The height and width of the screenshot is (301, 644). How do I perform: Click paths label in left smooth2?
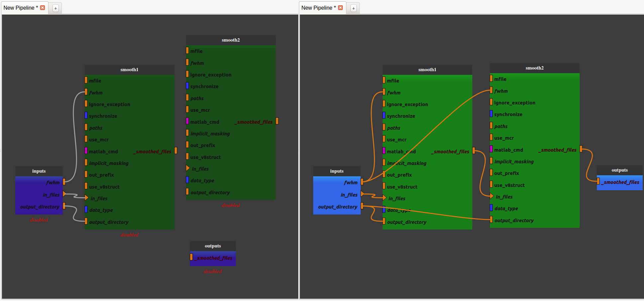pos(197,98)
